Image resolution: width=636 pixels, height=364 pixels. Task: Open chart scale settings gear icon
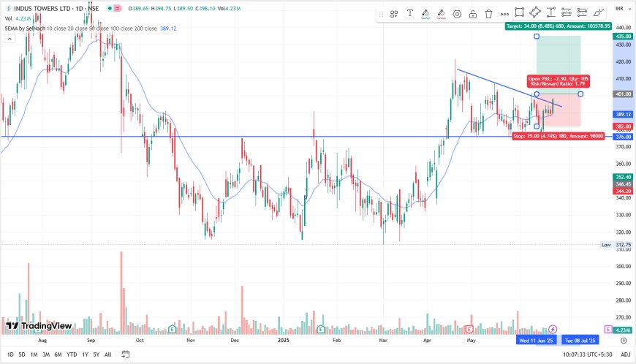click(x=624, y=341)
